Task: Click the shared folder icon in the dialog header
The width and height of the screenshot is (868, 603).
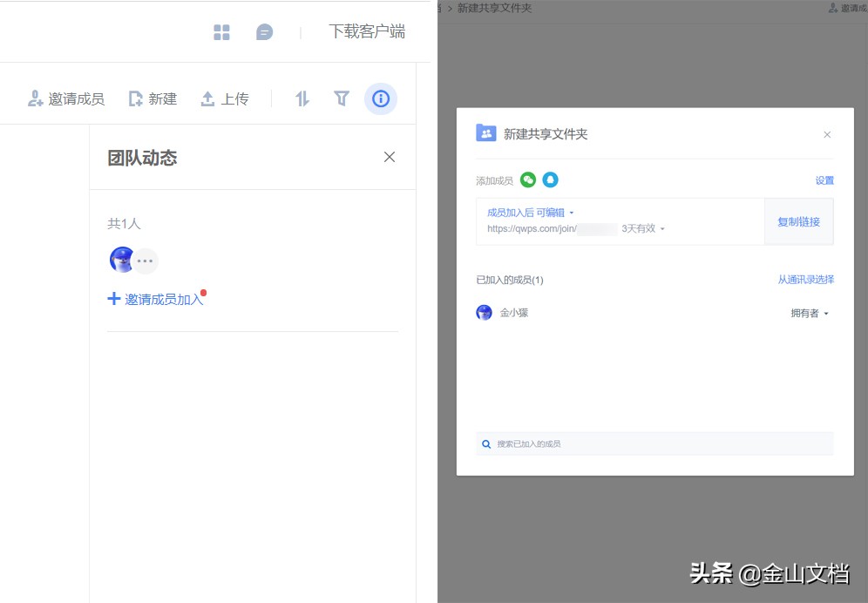Action: [488, 133]
